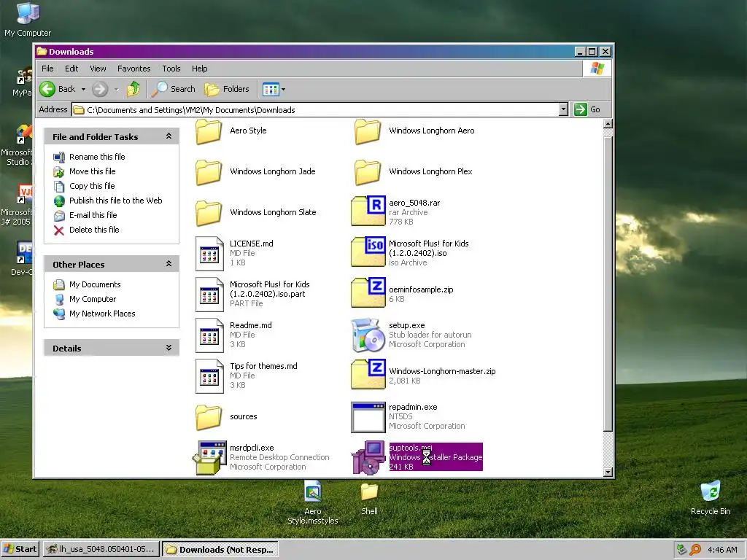Select the Windows Longhorn Jade folder icon
This screenshot has height=560, width=747.
(x=209, y=172)
